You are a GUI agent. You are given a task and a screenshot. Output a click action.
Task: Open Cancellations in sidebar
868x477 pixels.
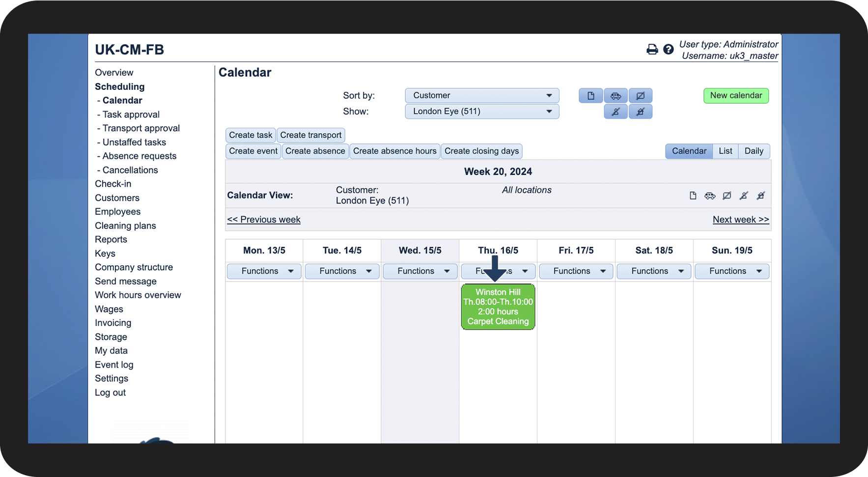(x=130, y=170)
